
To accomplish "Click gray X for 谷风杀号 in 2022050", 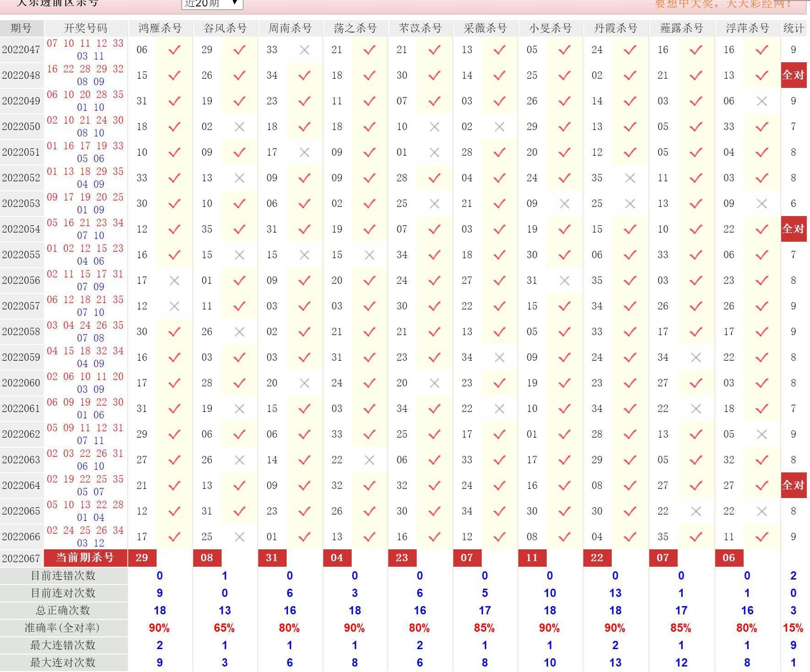I will click(x=239, y=127).
